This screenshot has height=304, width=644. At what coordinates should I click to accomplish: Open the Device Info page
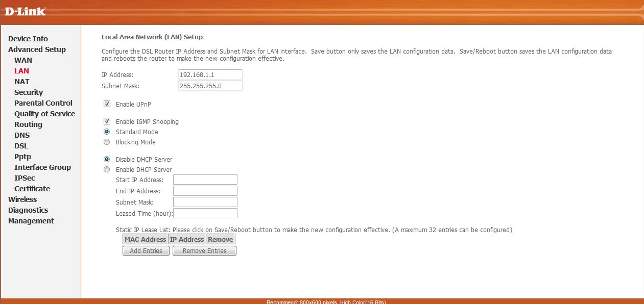[28, 39]
